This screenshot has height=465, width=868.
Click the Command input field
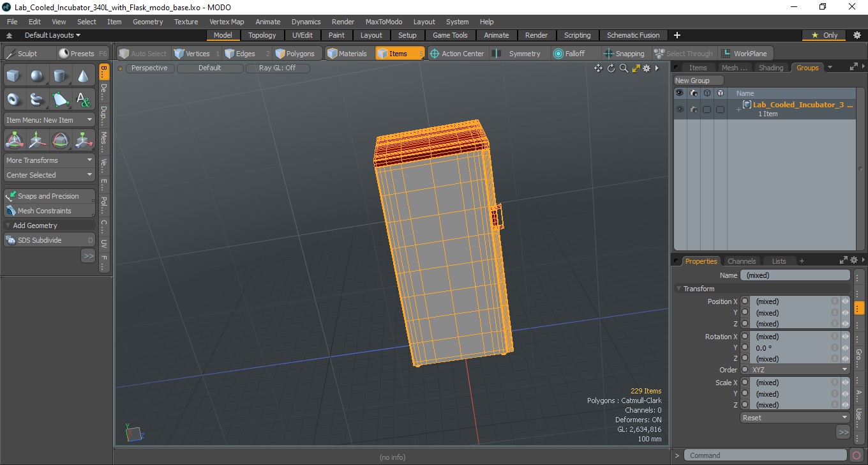767,455
